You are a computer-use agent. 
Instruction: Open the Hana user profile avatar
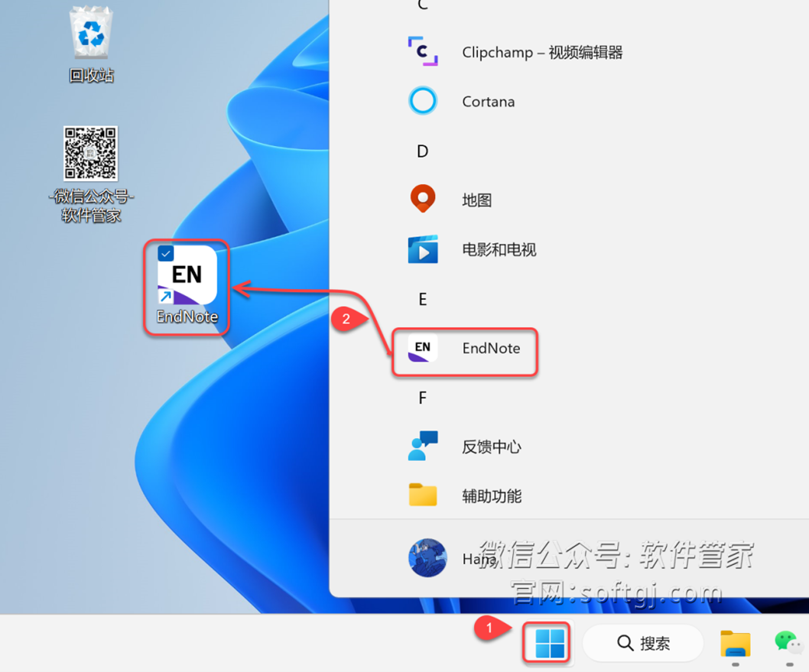[427, 558]
